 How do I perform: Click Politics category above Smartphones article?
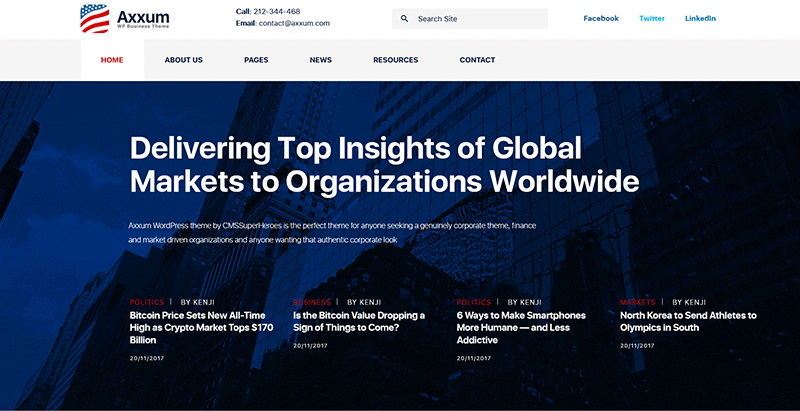[473, 302]
